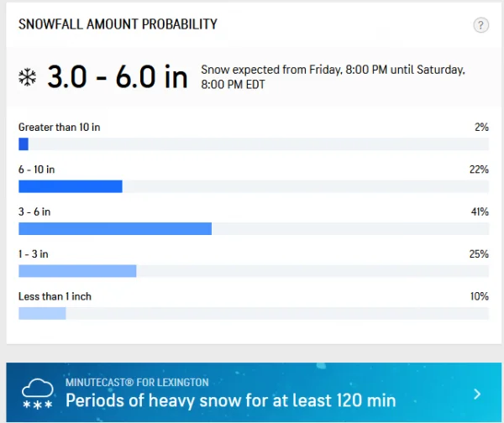
Task: Expand MinuteCast banner with right chevron arrow
Action: click(x=477, y=394)
